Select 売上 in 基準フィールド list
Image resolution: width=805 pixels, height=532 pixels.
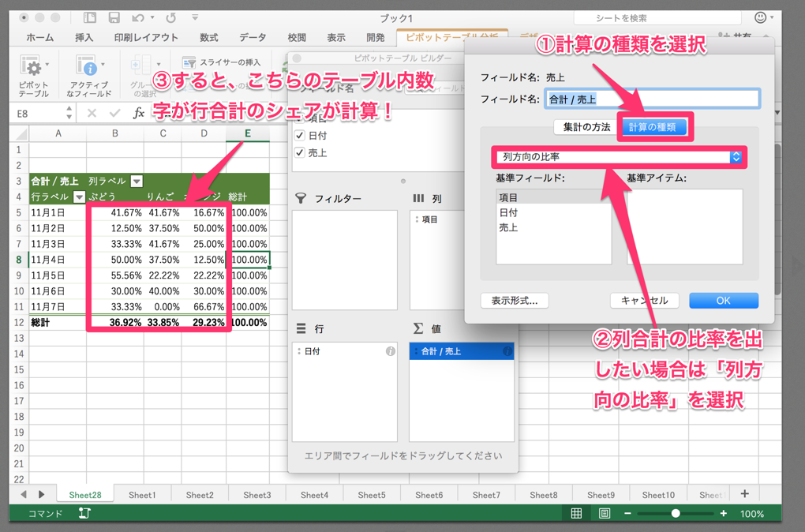click(553, 227)
